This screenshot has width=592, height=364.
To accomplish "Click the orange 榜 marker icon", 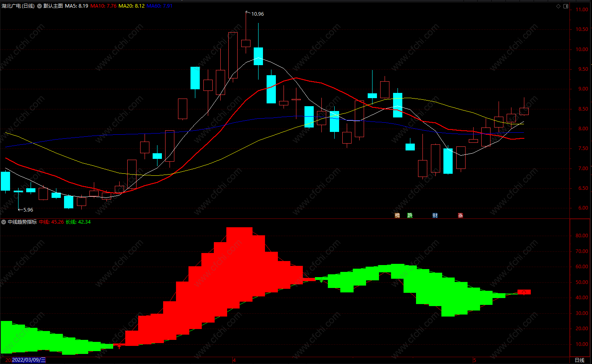I will point(397,216).
